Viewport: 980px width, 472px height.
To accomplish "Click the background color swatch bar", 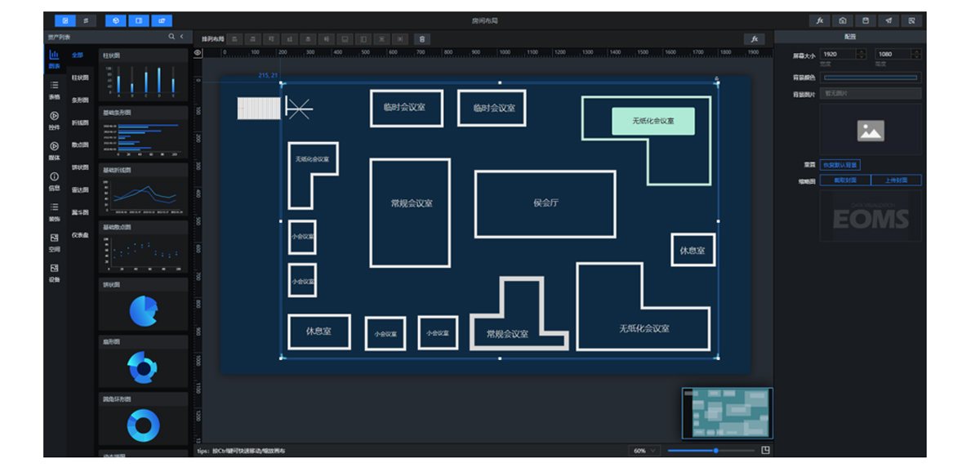I will pyautogui.click(x=871, y=78).
